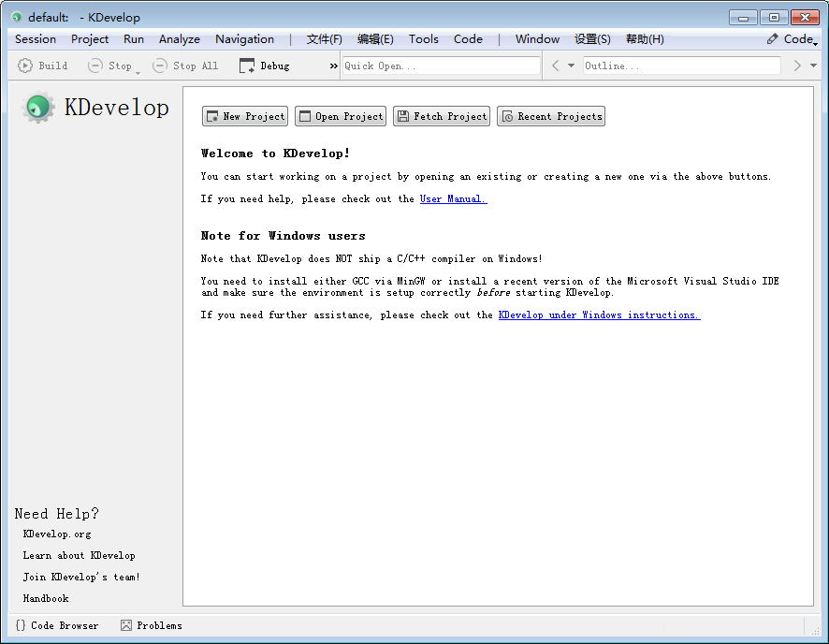This screenshot has height=644, width=829.
Task: Open the 编辑(E) menu
Action: tap(375, 39)
